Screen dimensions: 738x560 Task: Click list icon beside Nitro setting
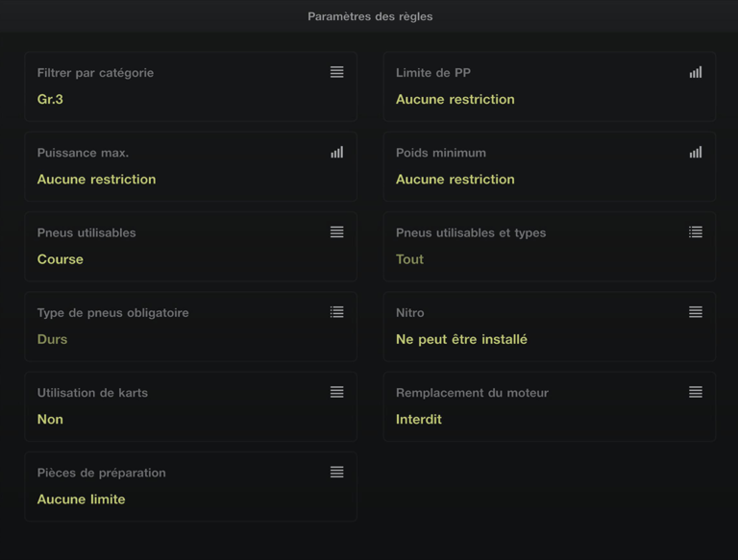pos(695,312)
